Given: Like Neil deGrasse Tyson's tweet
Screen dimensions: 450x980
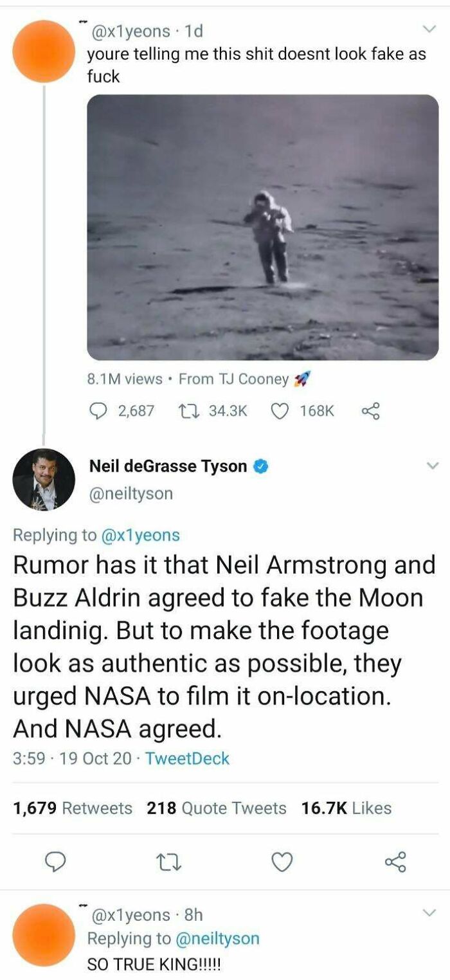Looking at the screenshot, I should click(282, 861).
